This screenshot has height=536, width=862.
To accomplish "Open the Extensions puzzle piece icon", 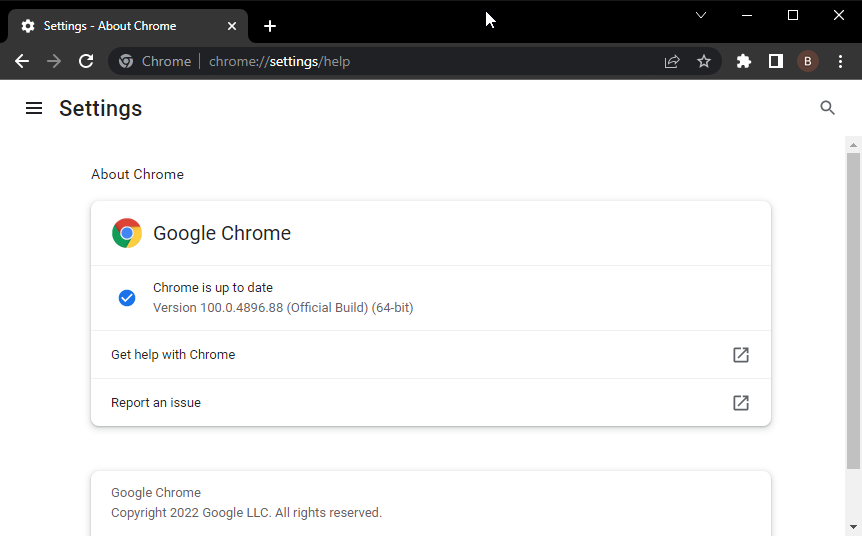I will tap(743, 61).
